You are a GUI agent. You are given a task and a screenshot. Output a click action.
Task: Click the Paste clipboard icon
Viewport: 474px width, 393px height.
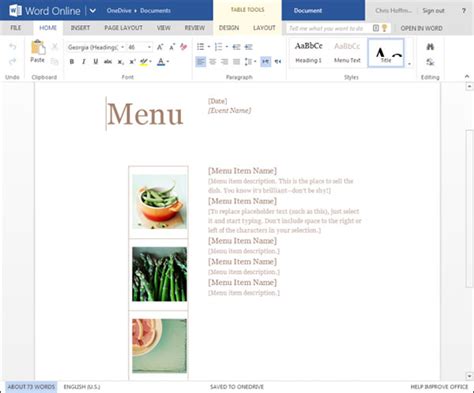[38, 47]
